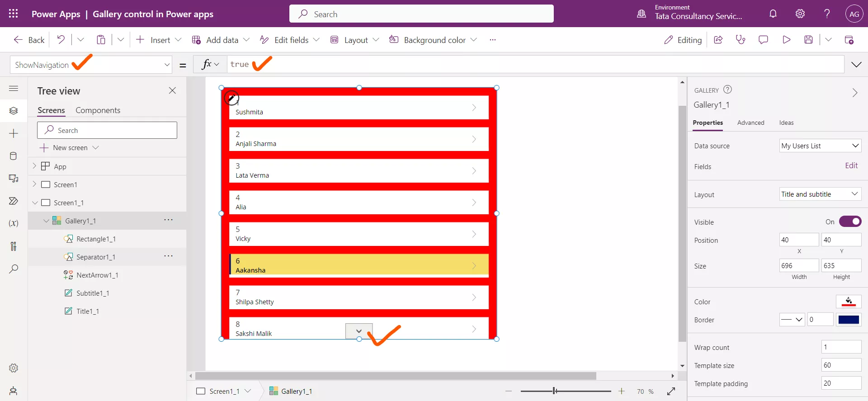
Task: Open the Data source My Users List dropdown
Action: pos(820,146)
